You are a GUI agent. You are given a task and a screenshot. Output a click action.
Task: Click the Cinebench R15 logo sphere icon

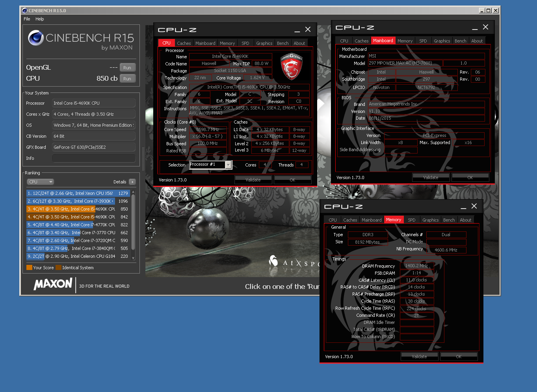click(36, 38)
